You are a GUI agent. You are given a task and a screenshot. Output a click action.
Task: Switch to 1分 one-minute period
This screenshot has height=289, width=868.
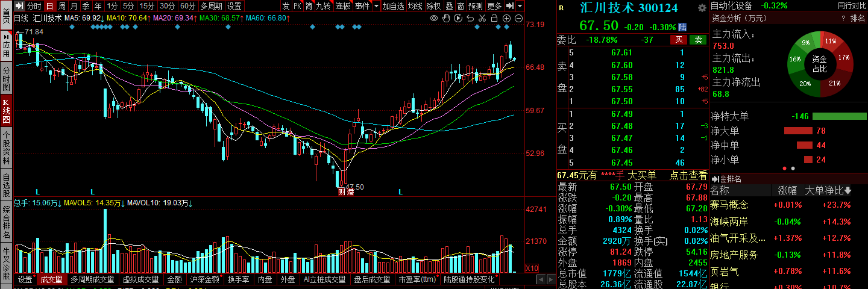coord(112,6)
